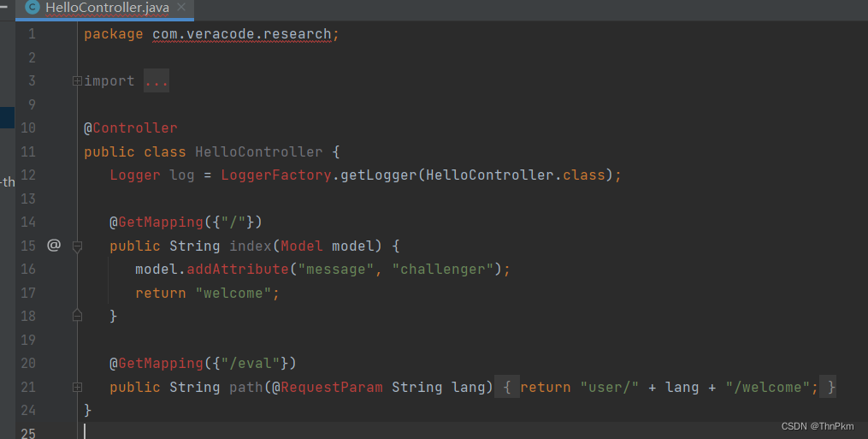
Task: Expand the folded path method on line 21
Action: pos(77,387)
